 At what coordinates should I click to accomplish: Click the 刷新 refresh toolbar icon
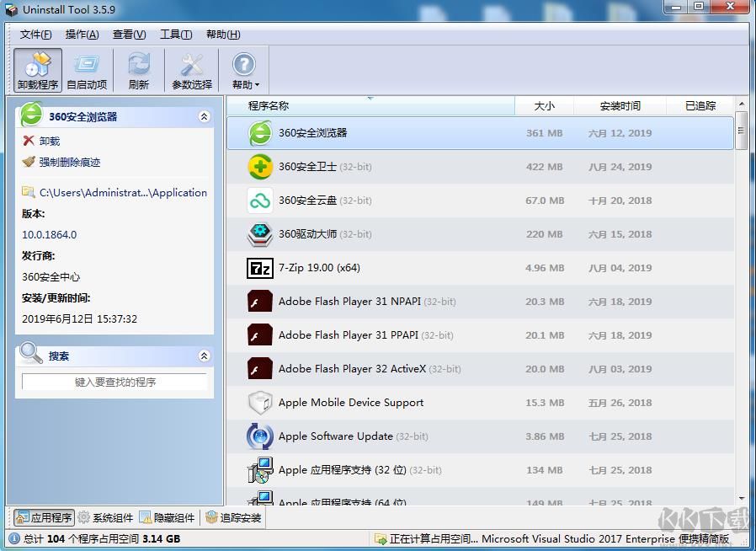click(x=138, y=71)
